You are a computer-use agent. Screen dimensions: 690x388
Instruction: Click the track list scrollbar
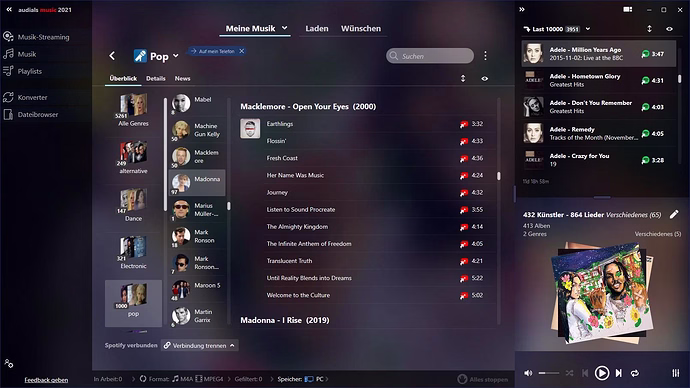tap(499, 176)
